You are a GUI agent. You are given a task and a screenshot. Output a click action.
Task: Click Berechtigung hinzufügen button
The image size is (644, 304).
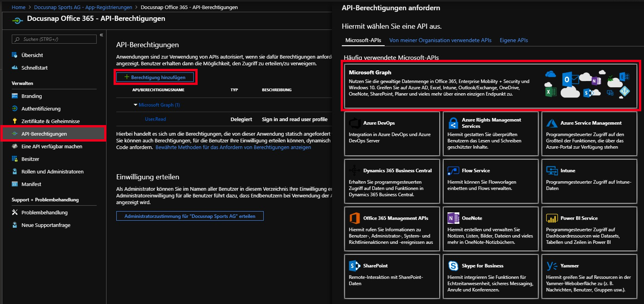point(155,77)
